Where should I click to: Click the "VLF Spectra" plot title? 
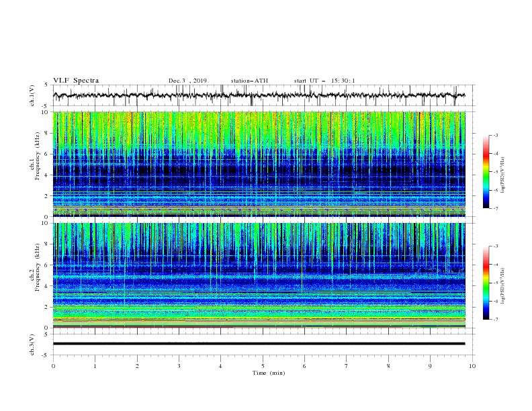click(76, 81)
